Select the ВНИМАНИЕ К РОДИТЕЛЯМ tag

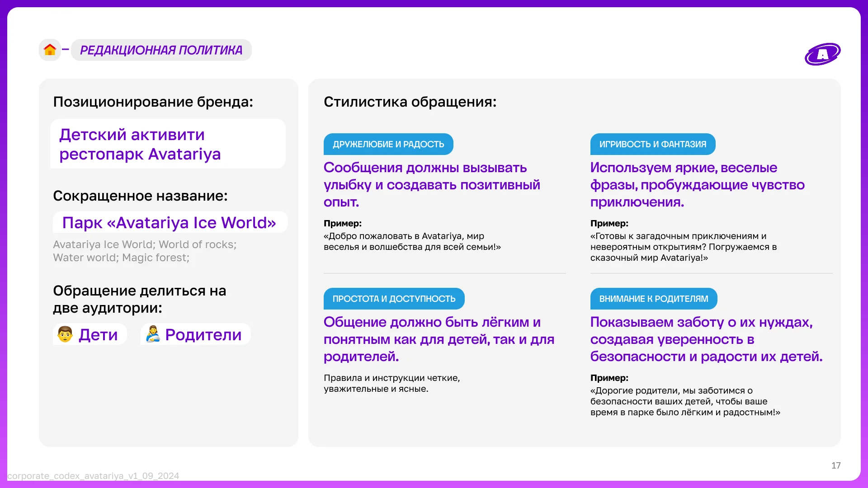click(x=654, y=299)
